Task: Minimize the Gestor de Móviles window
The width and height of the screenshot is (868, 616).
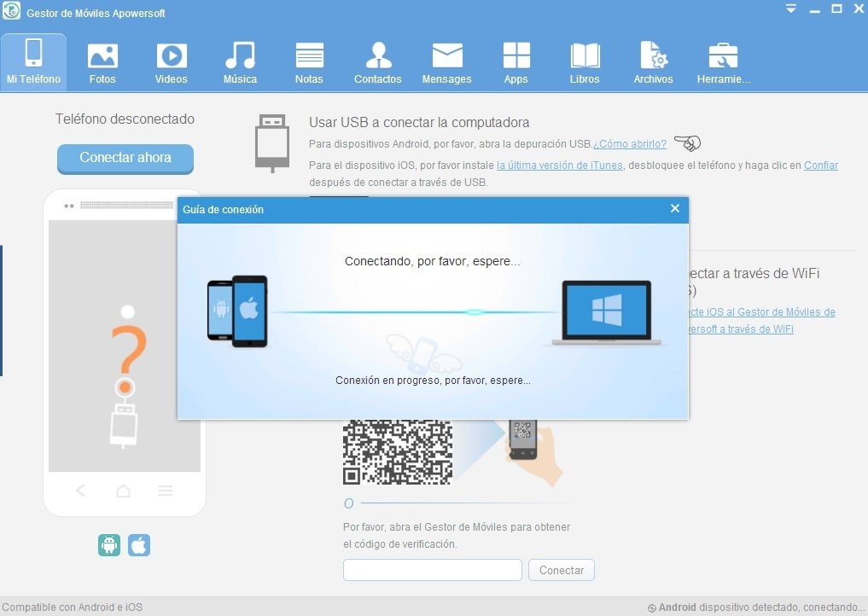Action: 814,10
